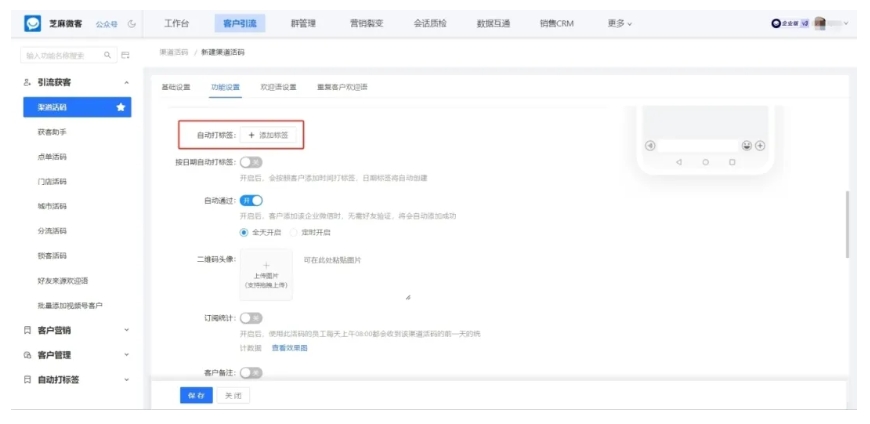
Task: Open 会话质检 in top navigation
Action: coord(430,23)
